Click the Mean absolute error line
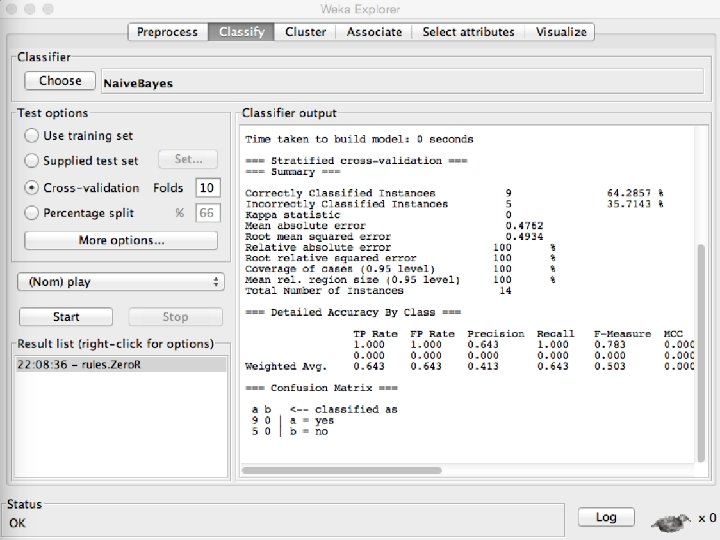This screenshot has height=540, width=720. (x=394, y=225)
